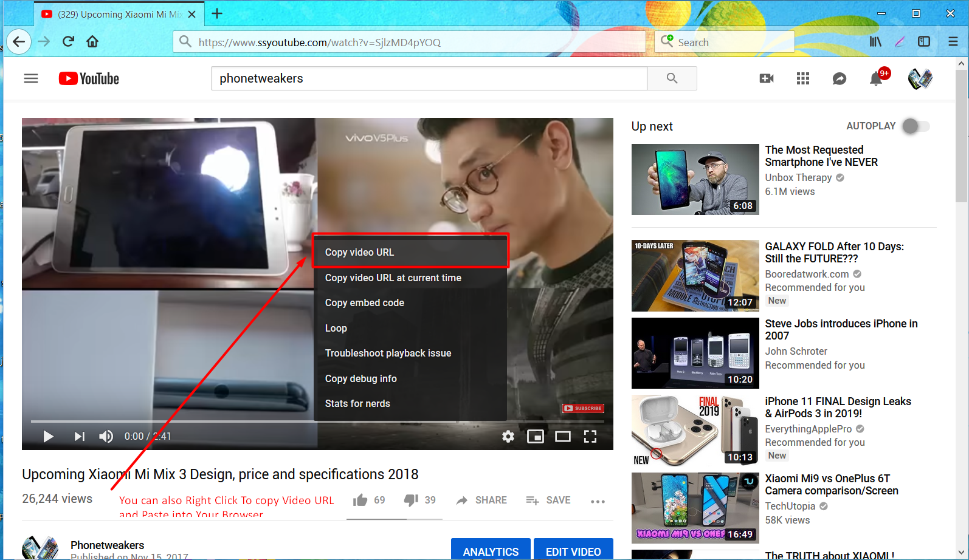This screenshot has height=560, width=969.
Task: Close the Upcoming Xiaomi Mi Mix tab
Action: point(191,14)
